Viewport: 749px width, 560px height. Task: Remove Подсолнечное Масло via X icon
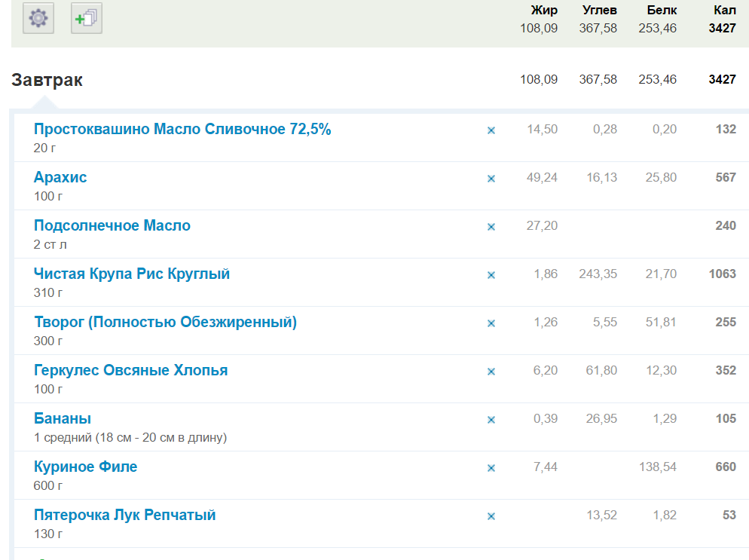(x=491, y=227)
